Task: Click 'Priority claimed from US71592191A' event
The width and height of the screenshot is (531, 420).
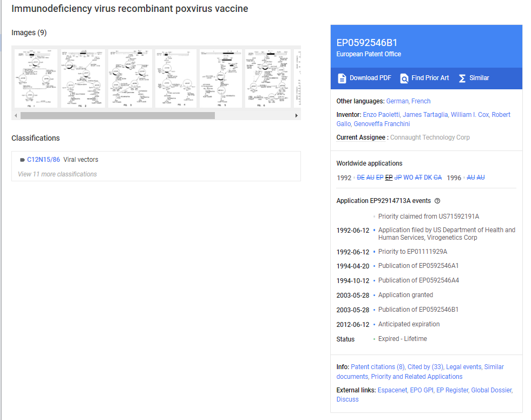Action: click(429, 216)
